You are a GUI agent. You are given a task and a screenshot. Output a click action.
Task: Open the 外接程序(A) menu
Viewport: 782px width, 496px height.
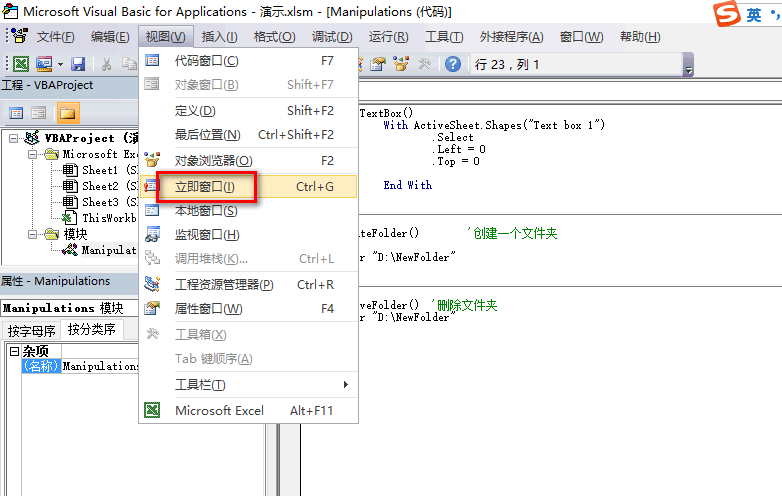click(511, 37)
